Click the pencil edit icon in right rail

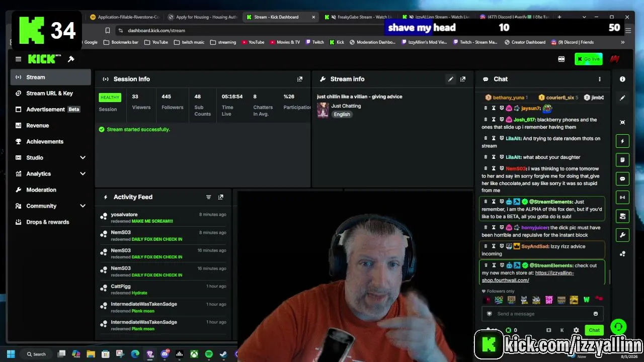coord(622,98)
